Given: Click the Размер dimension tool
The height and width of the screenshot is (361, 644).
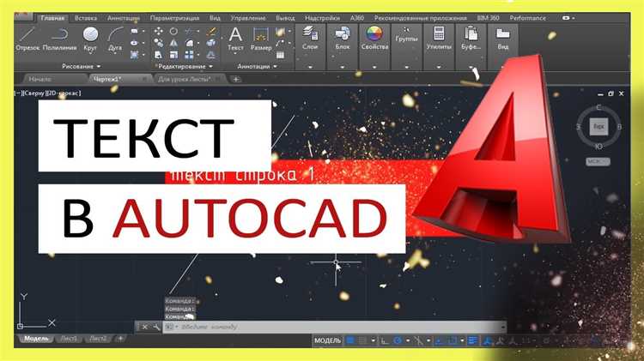Looking at the screenshot, I should 261,39.
